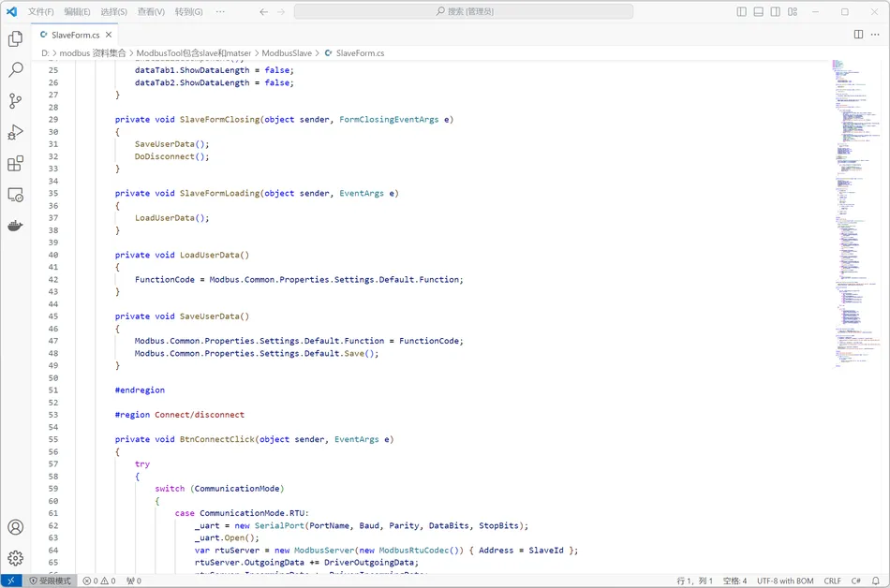The image size is (890, 588).
Task: Click 'FormClosingEventArgs' type on line 29
Action: pyautogui.click(x=389, y=119)
